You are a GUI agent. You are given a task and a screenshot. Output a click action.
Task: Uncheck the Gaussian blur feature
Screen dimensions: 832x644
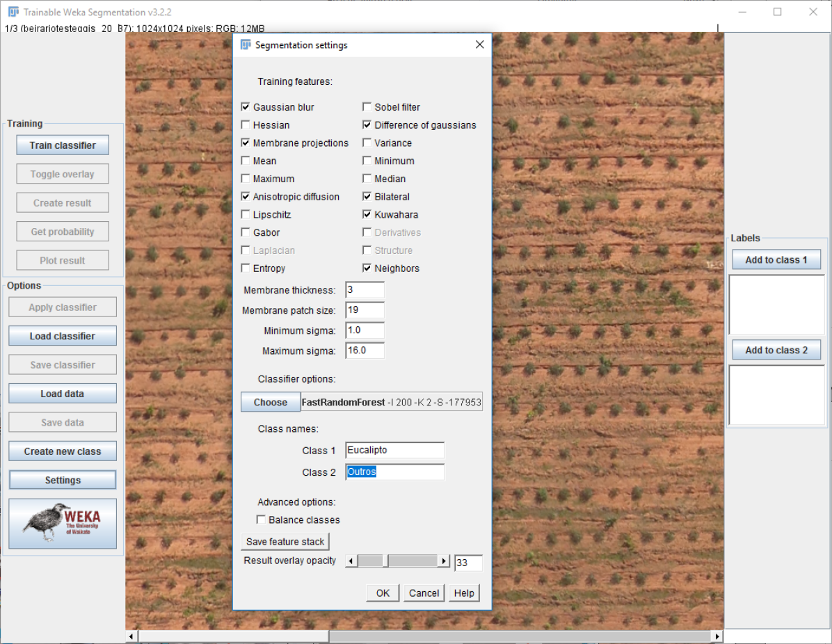246,107
